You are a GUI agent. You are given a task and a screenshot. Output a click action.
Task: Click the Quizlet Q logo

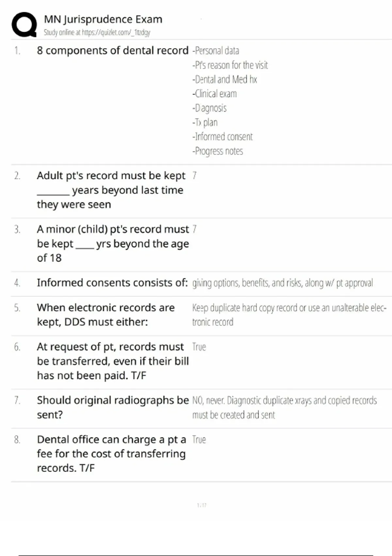[x=24, y=25]
